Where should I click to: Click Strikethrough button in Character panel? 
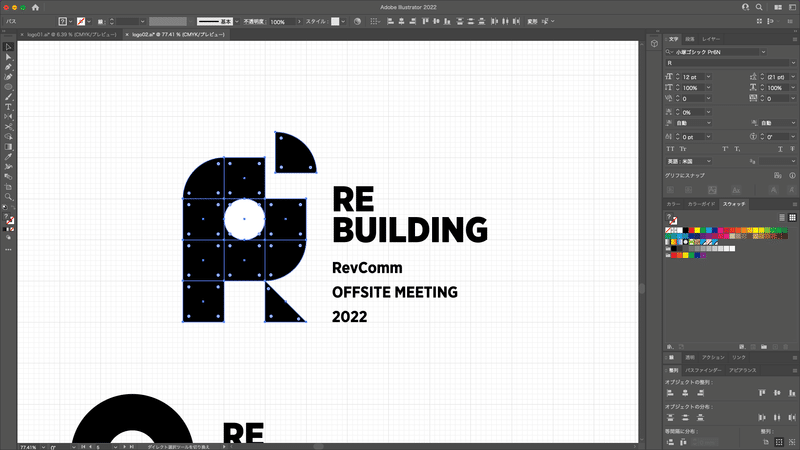click(792, 149)
